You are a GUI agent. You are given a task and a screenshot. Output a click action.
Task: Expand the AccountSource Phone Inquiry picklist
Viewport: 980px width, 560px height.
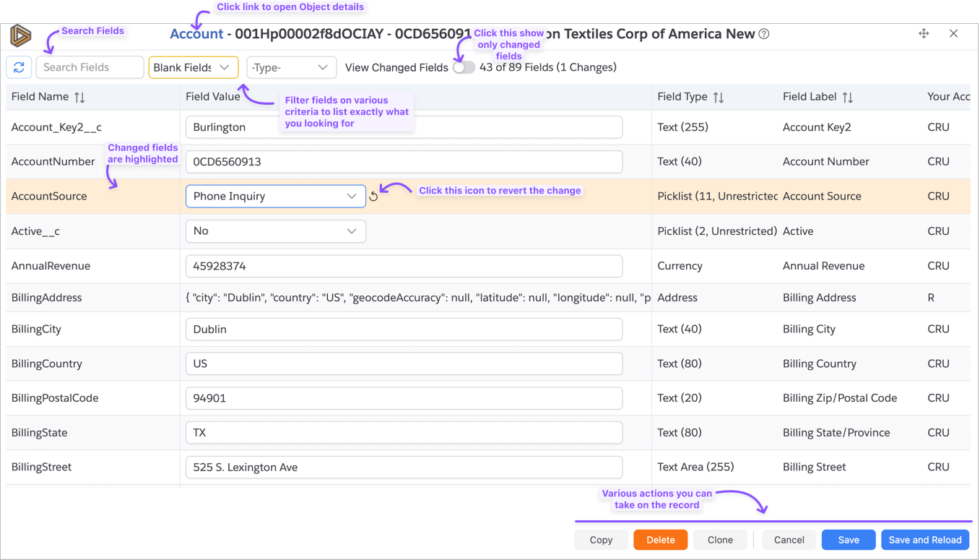275,197
